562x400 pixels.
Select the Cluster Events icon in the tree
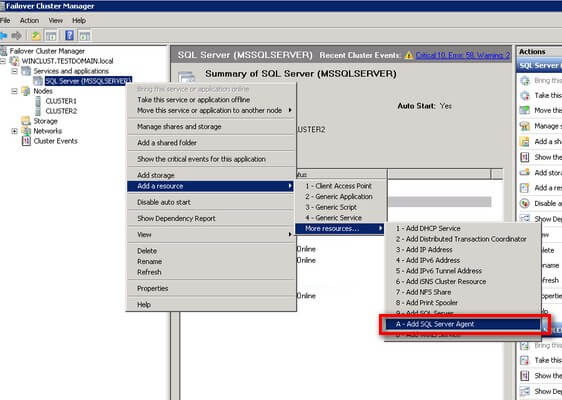coord(26,141)
